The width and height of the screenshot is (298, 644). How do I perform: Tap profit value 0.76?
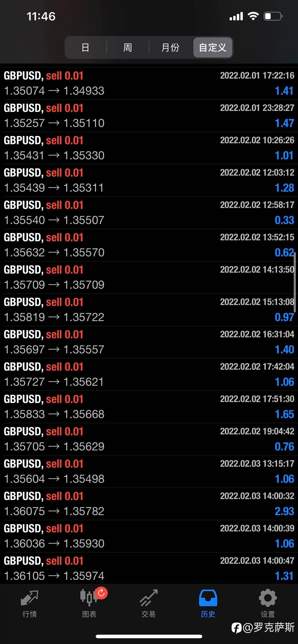[x=284, y=447]
